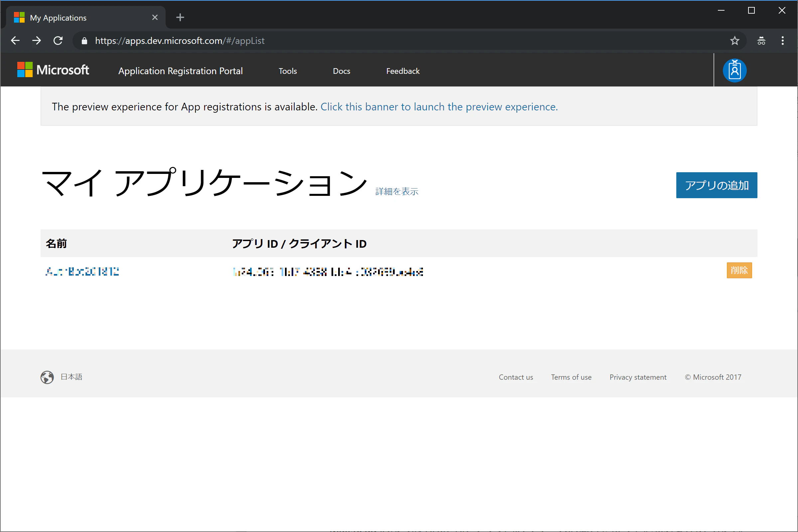Bookmark this page with the star icon
798x532 pixels.
tap(734, 41)
